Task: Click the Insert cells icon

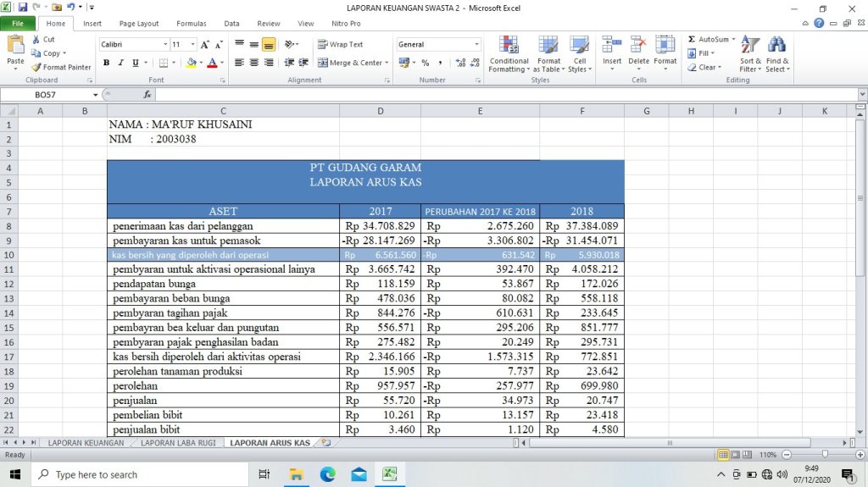Action: point(612,46)
